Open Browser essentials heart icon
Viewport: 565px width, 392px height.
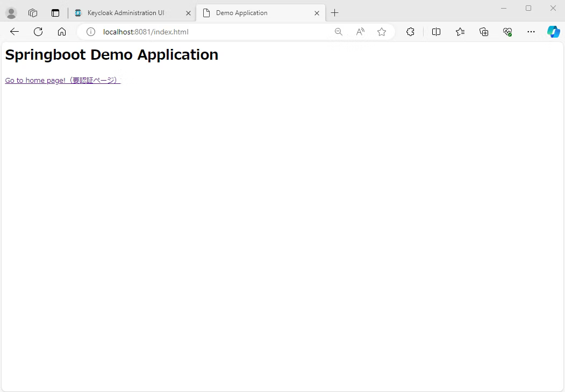tap(507, 32)
